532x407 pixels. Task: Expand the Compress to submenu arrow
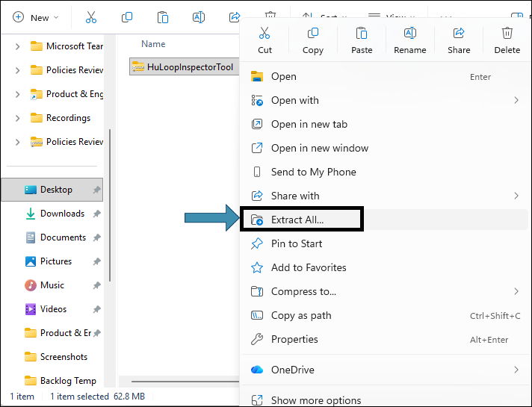(516, 291)
